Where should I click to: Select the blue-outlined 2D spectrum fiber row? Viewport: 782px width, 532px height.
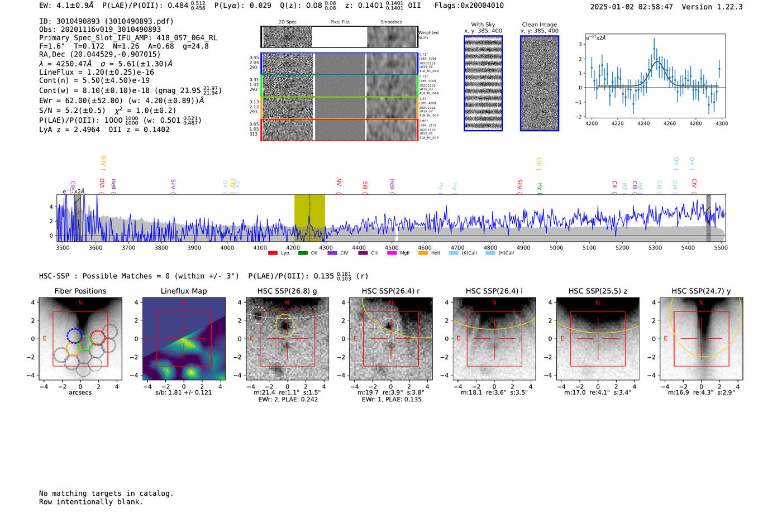(x=339, y=64)
